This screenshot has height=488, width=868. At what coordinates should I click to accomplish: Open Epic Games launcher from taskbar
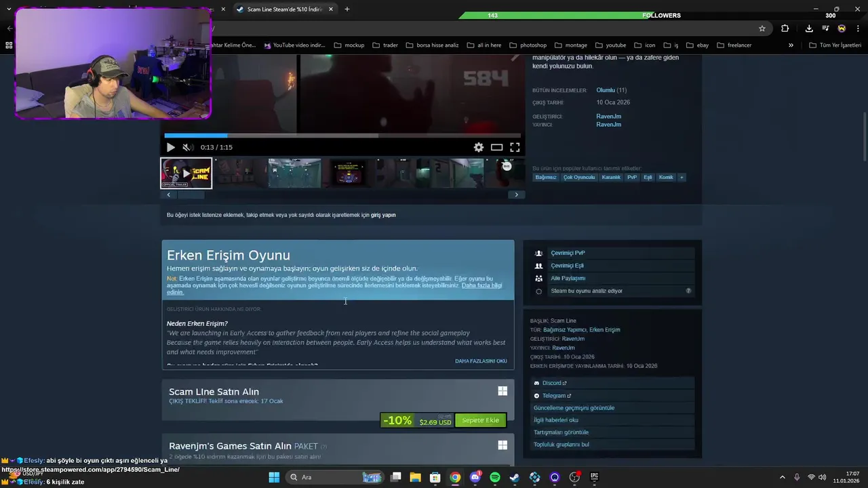point(595,477)
